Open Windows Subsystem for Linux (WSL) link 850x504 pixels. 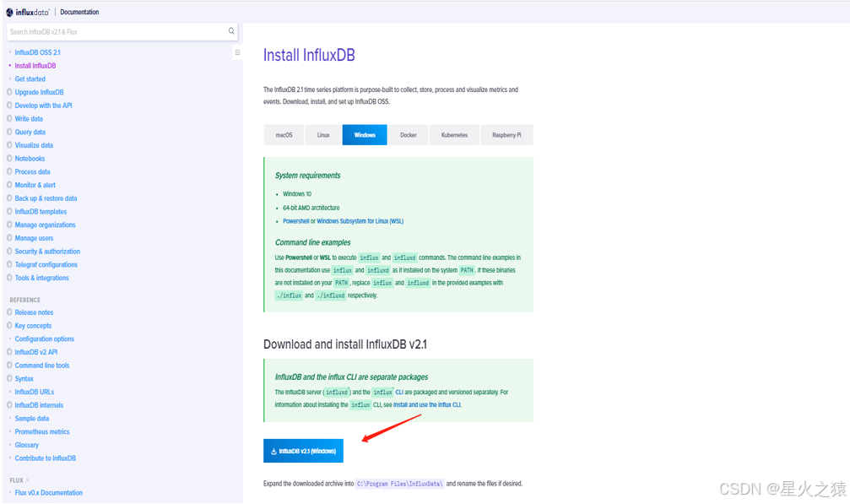click(360, 221)
